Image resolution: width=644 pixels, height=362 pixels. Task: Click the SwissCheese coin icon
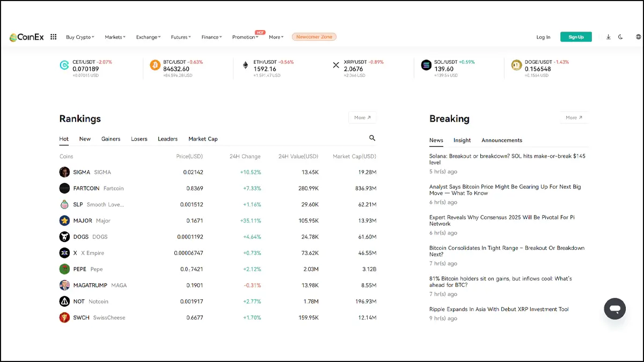pos(64,317)
